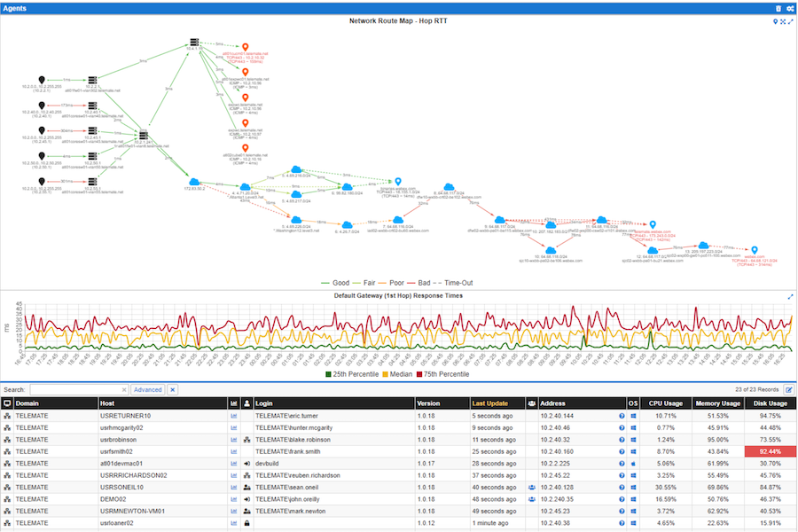Open chart icon for DEMO02 row
798x532 pixels.
point(233,499)
